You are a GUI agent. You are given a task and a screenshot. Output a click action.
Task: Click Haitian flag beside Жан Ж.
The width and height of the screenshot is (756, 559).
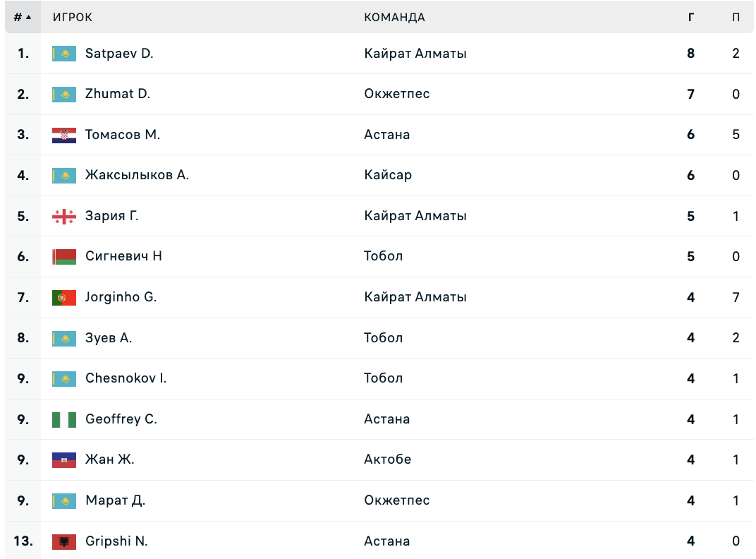coord(64,460)
